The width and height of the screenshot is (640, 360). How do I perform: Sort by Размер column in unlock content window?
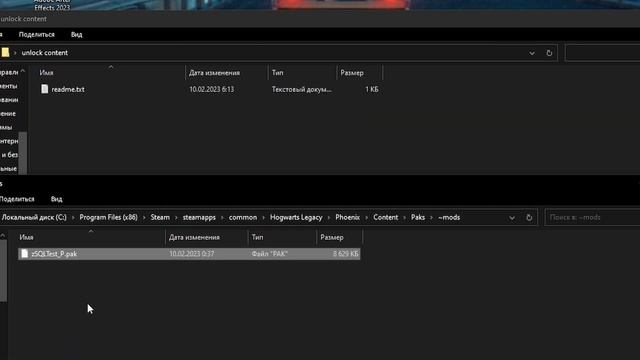pyautogui.click(x=352, y=73)
